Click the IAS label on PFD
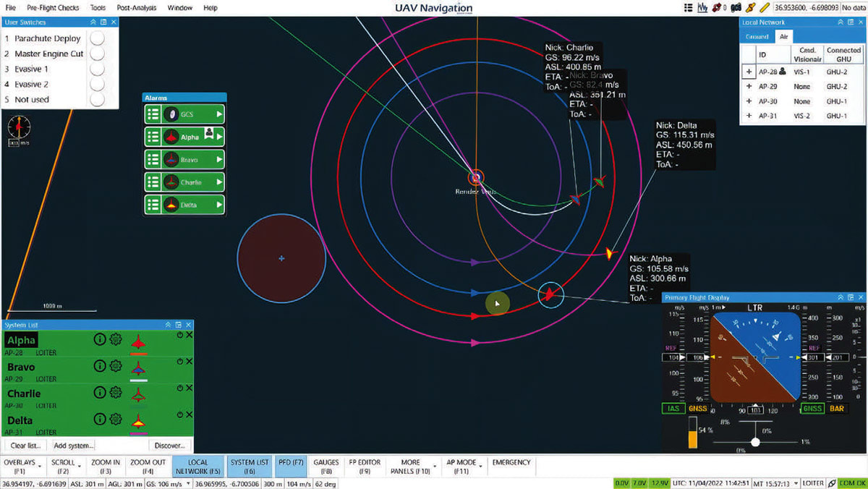This screenshot has height=489, width=868. click(674, 409)
